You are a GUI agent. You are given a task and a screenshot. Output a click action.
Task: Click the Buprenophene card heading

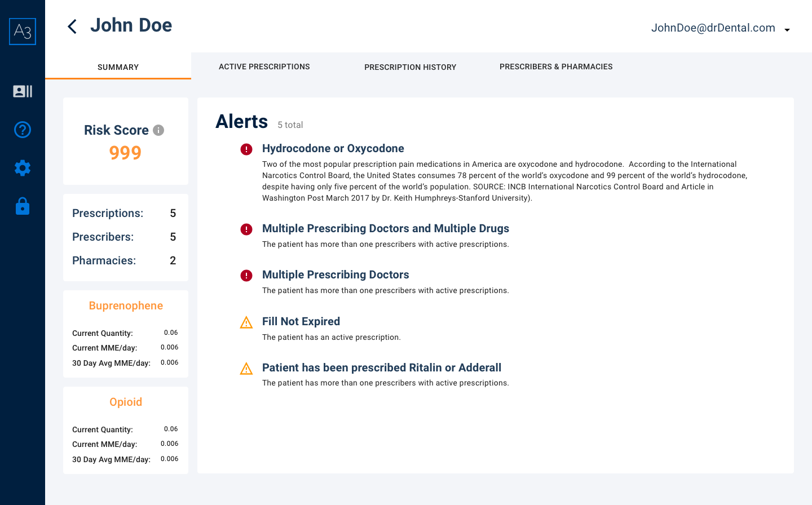[x=126, y=305]
